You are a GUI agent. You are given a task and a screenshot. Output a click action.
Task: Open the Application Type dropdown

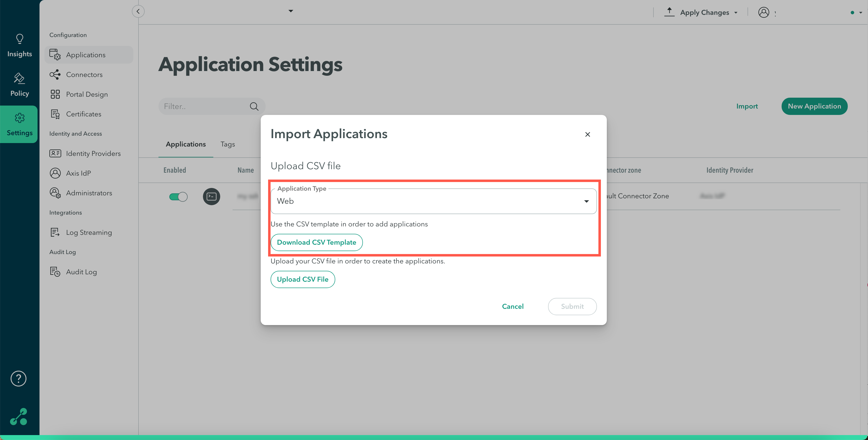[x=433, y=201]
